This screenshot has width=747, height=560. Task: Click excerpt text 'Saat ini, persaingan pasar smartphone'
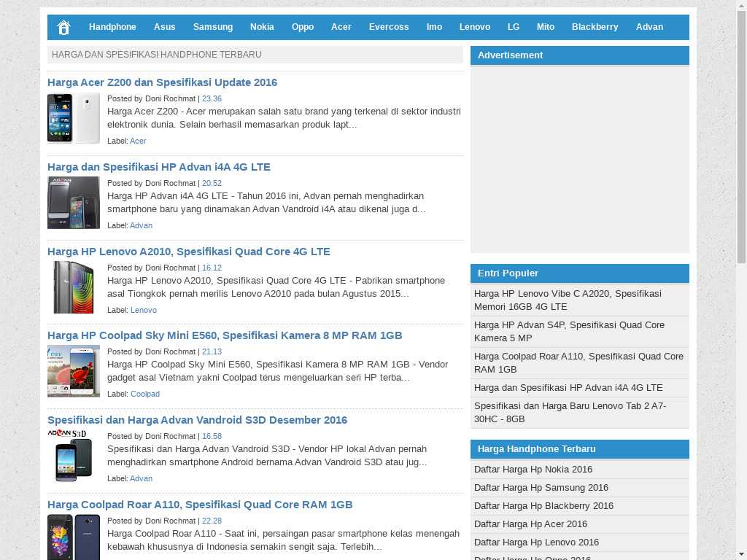pyautogui.click(x=284, y=540)
